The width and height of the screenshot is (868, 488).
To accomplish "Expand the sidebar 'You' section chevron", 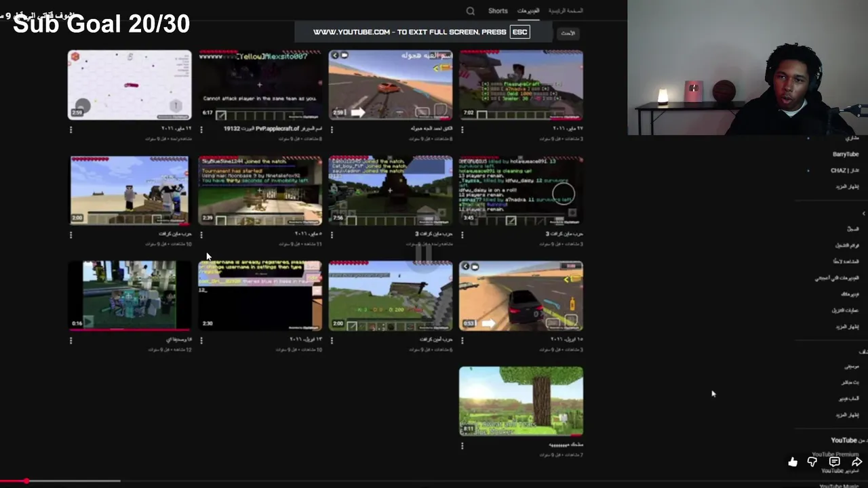I will (x=863, y=213).
